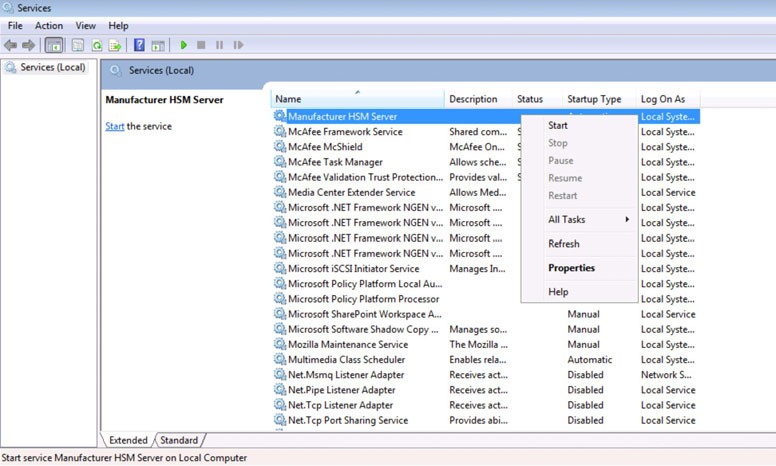Click 'Manages In...' description cell
Screen dimensions: 776x466
[x=477, y=269]
